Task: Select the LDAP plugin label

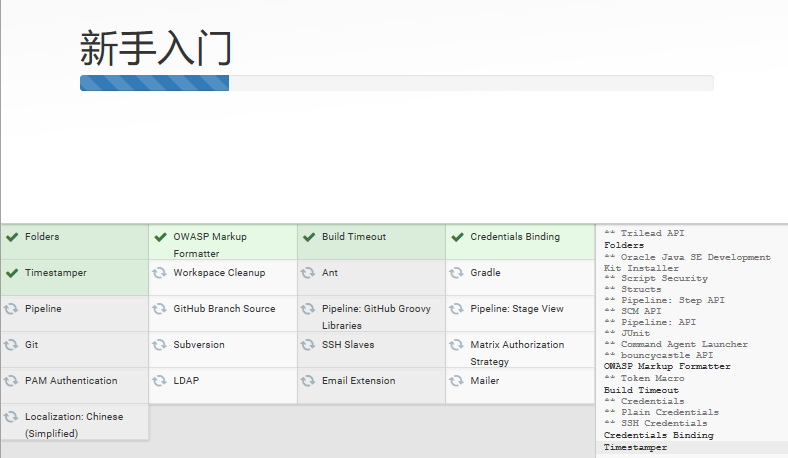Action: [186, 381]
